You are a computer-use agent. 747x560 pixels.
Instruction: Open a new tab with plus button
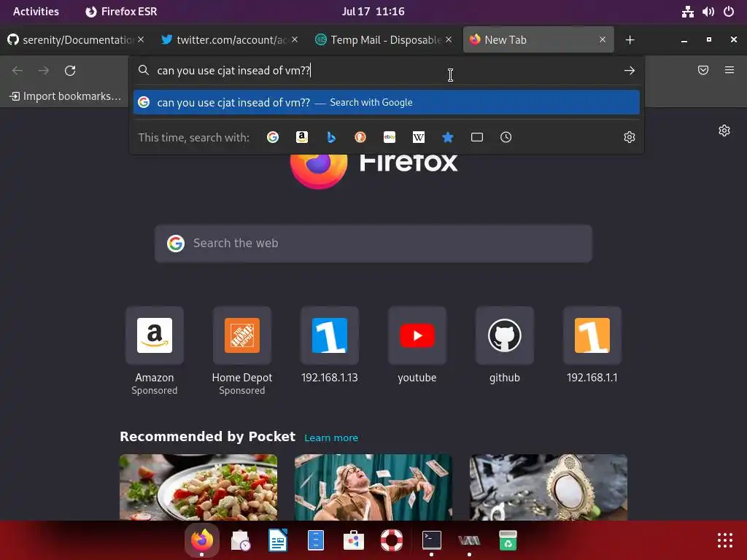click(630, 40)
